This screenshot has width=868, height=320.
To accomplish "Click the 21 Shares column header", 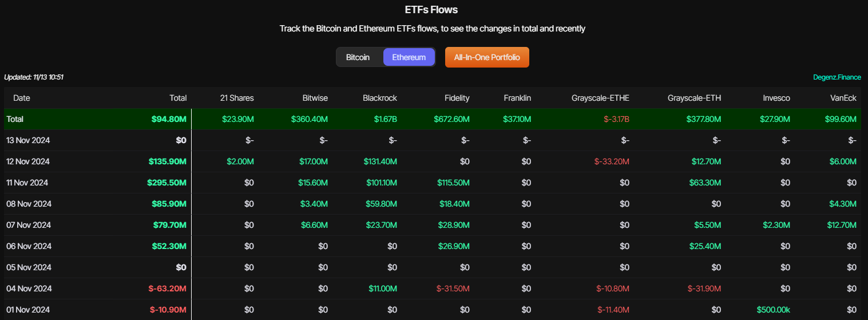I will pos(237,98).
